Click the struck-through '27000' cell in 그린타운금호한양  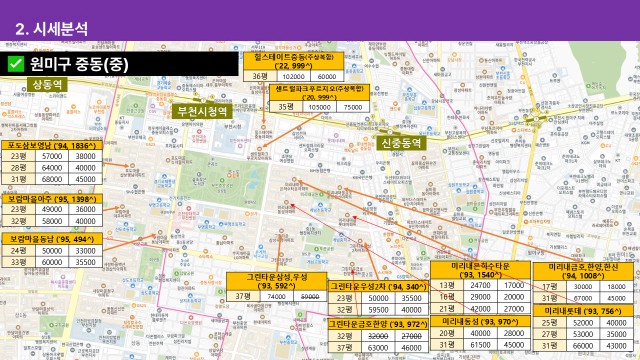click(x=412, y=336)
